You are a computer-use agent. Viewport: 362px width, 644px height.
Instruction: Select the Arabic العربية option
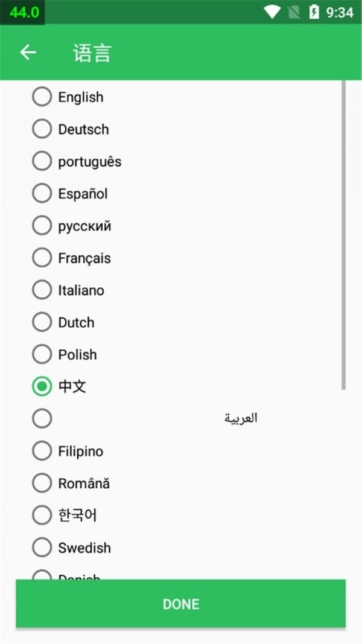tap(42, 418)
